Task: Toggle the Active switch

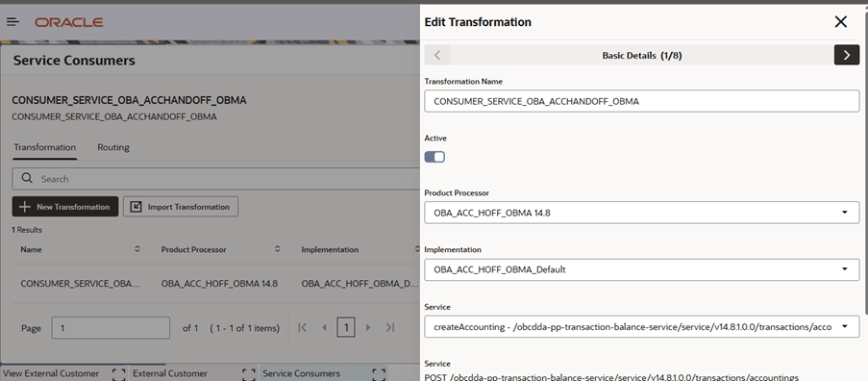Action: [x=434, y=157]
